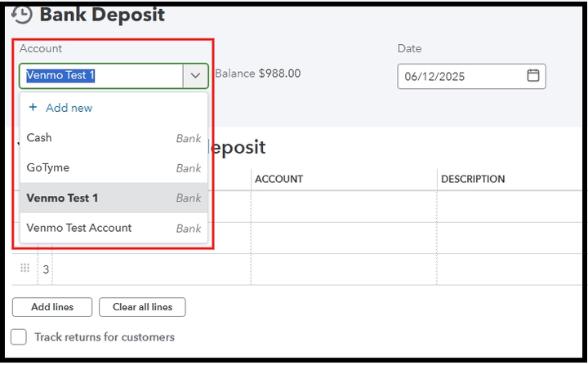This screenshot has width=588, height=365.
Task: Click the Bank Deposit history clock icon
Action: pyautogui.click(x=23, y=15)
